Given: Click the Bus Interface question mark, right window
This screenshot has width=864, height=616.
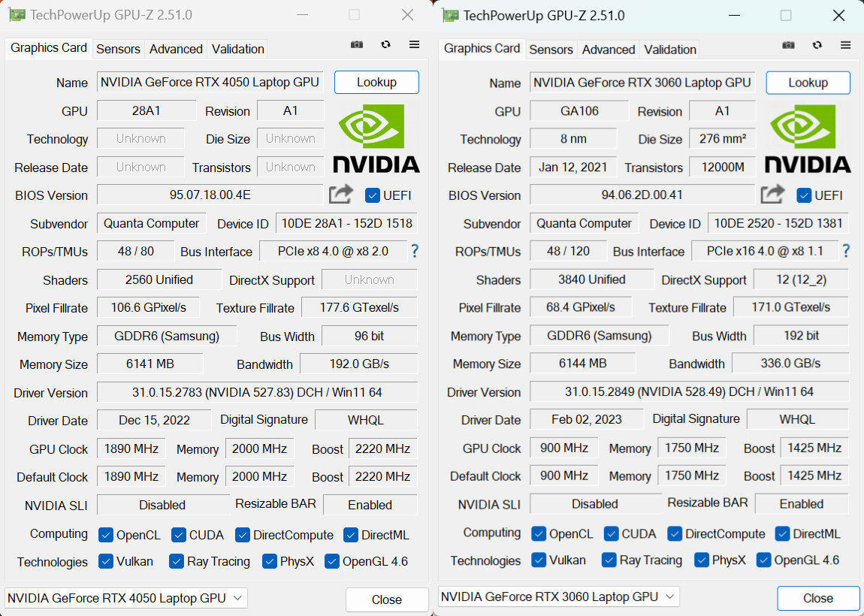Looking at the screenshot, I should [846, 251].
